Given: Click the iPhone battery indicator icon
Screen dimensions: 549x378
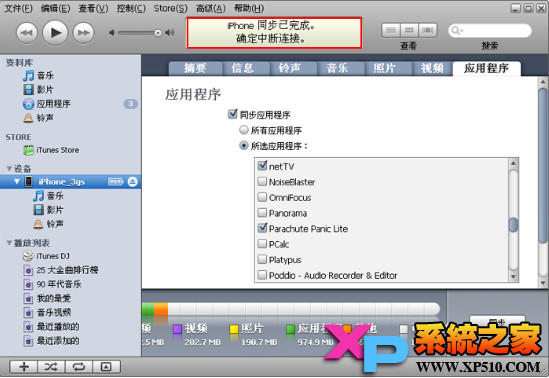Looking at the screenshot, I should tap(116, 182).
